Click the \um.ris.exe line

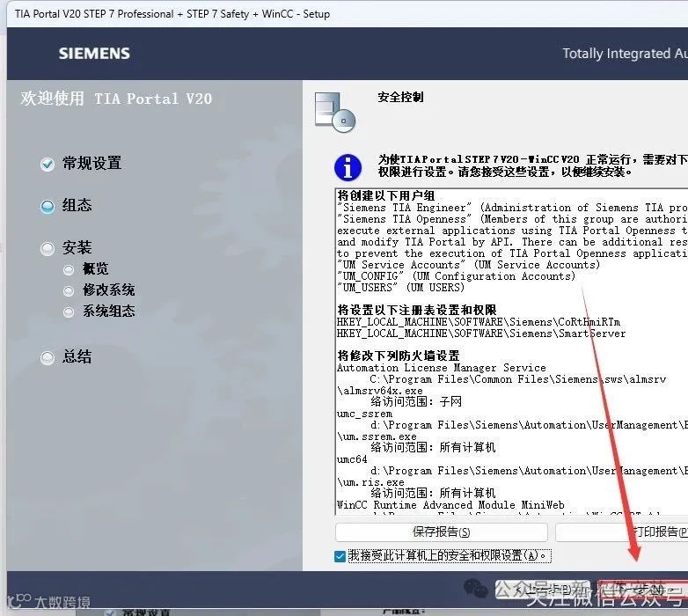370,482
